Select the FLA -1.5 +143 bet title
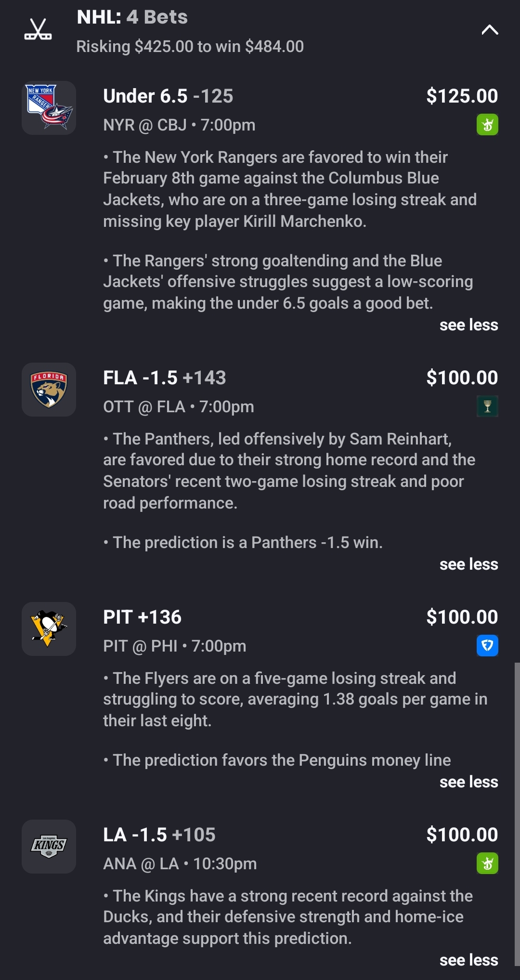Image resolution: width=520 pixels, height=980 pixels. click(164, 378)
